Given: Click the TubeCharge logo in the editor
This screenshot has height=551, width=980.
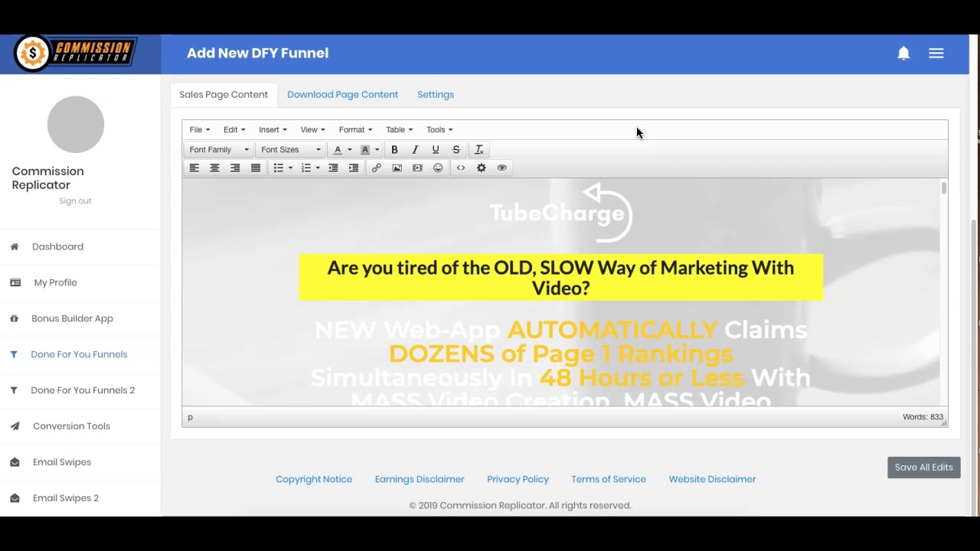Looking at the screenshot, I should click(x=561, y=213).
